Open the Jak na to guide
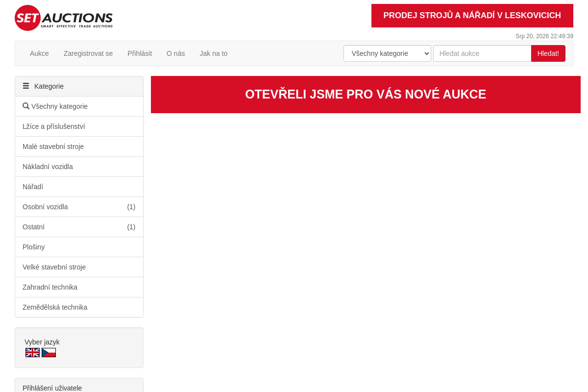588x392 pixels. tap(214, 53)
